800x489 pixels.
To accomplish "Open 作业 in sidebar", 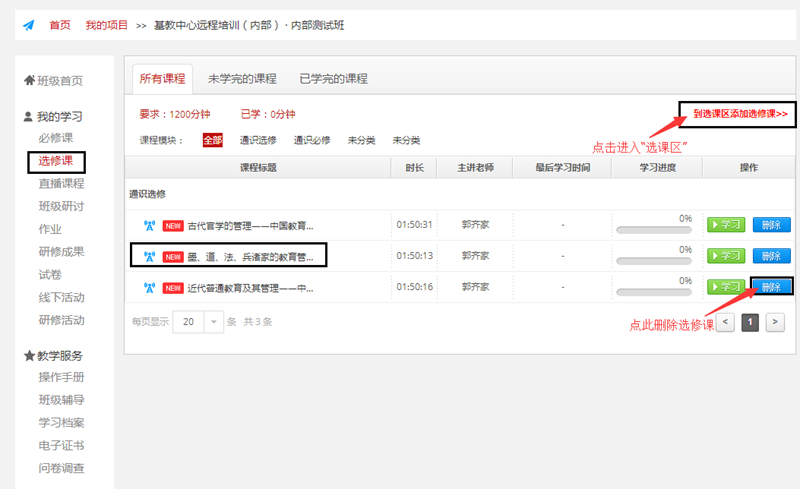I will coord(50,229).
